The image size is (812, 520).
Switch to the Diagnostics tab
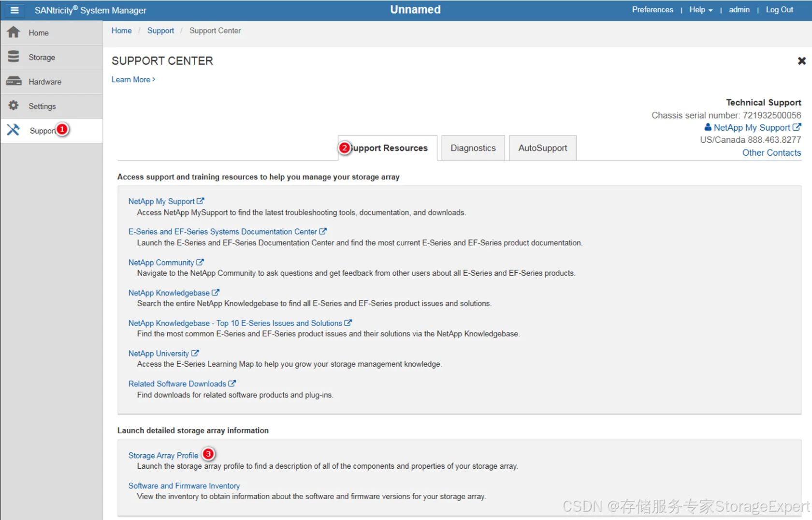(473, 148)
